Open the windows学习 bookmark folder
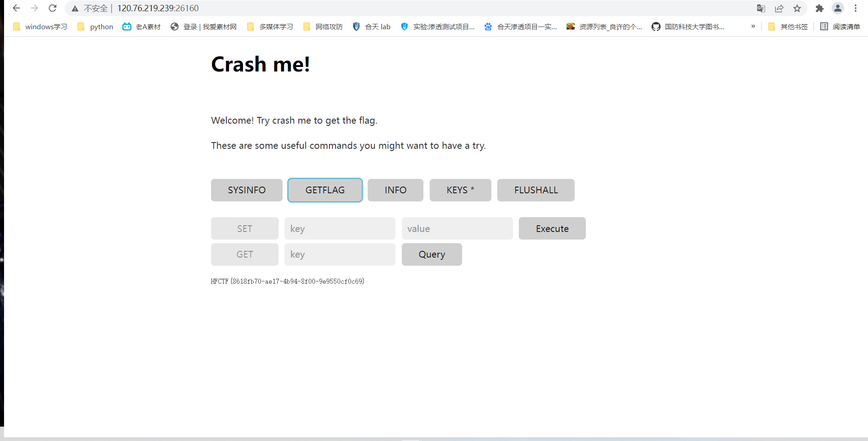 [x=40, y=27]
